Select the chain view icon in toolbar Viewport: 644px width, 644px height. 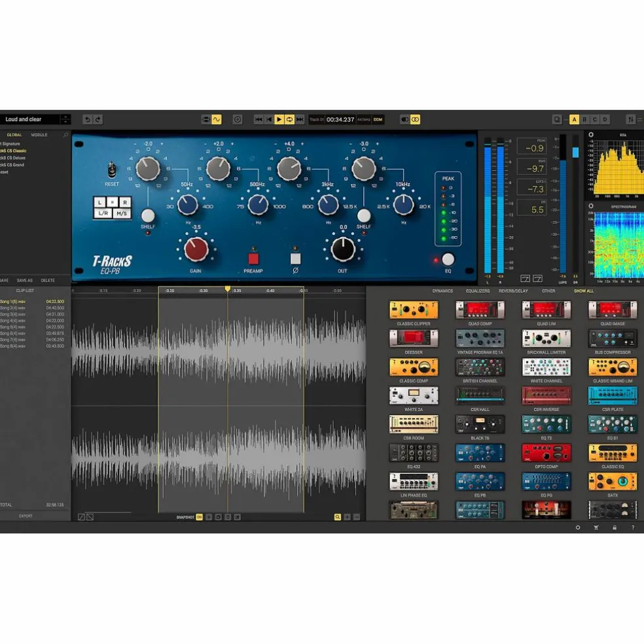[x=206, y=120]
